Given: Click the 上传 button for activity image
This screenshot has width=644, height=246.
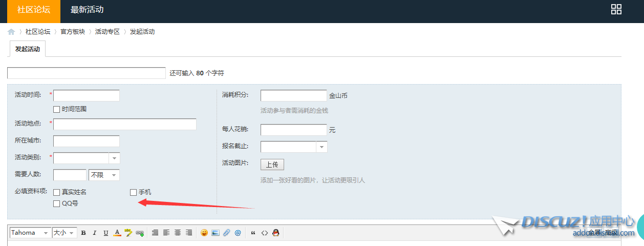Looking at the screenshot, I should point(272,165).
